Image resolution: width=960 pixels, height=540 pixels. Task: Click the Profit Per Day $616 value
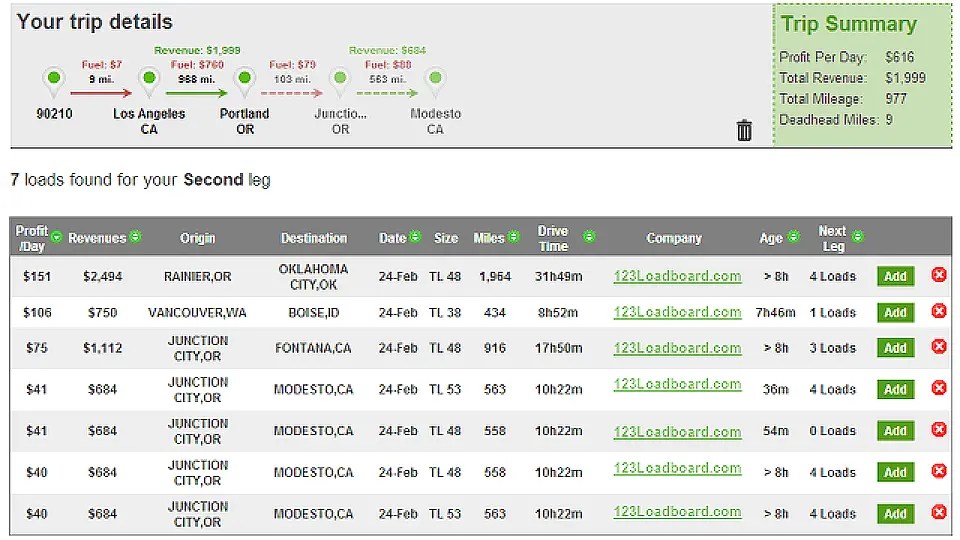click(x=899, y=57)
